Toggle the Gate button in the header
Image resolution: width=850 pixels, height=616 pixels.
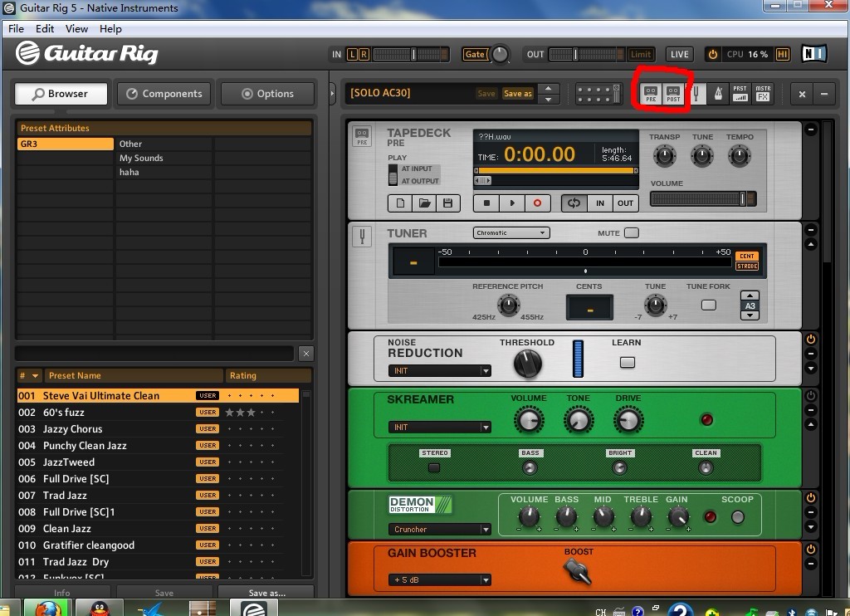point(475,54)
